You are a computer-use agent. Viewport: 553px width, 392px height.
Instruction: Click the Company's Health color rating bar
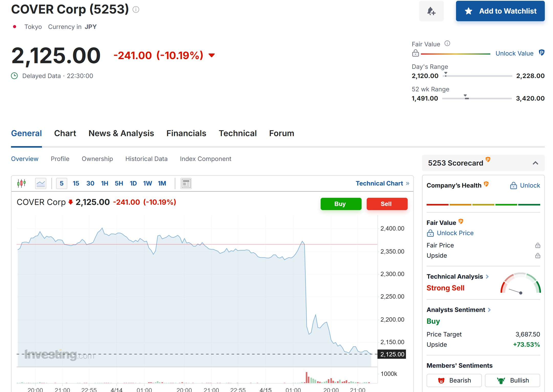coord(483,205)
